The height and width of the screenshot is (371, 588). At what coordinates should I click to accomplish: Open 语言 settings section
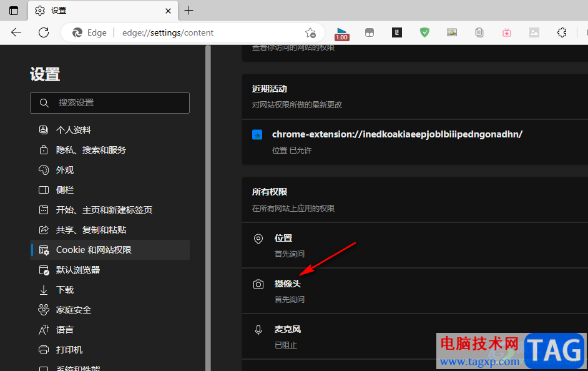[110, 330]
